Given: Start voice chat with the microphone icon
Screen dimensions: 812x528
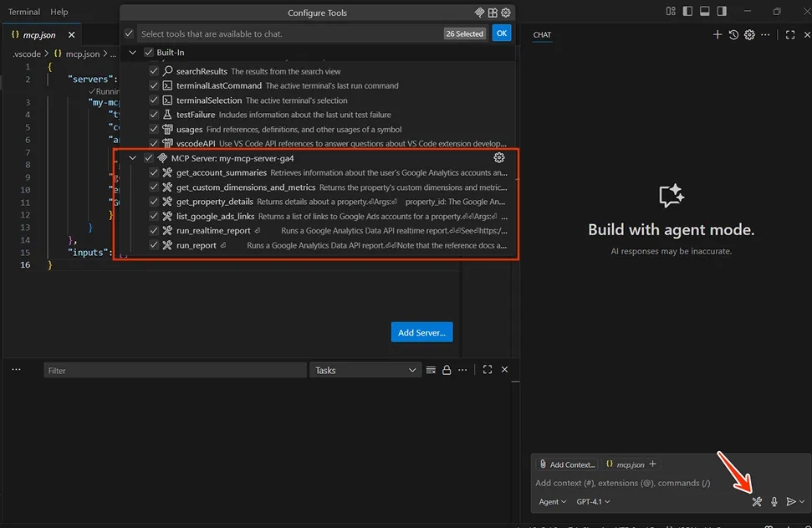Looking at the screenshot, I should (x=774, y=501).
